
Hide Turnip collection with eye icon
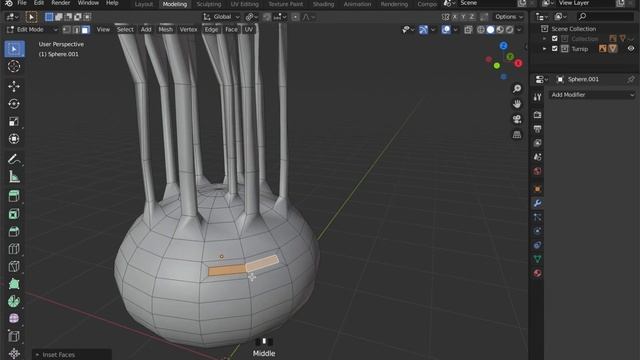(x=631, y=49)
